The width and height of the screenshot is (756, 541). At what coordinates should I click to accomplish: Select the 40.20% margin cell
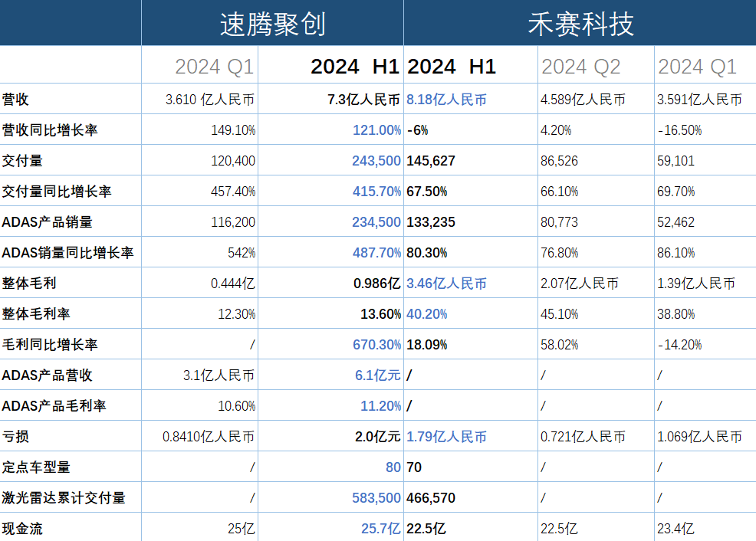tap(471, 313)
